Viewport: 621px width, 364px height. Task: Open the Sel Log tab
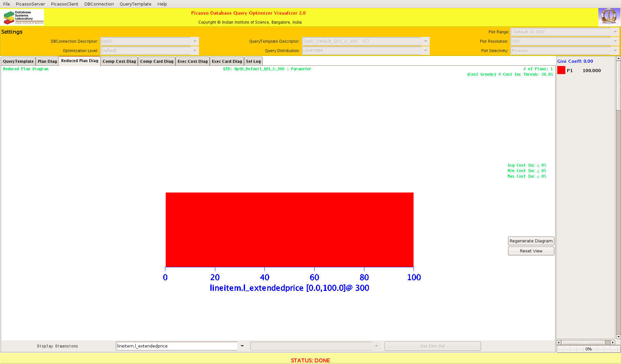click(x=253, y=61)
